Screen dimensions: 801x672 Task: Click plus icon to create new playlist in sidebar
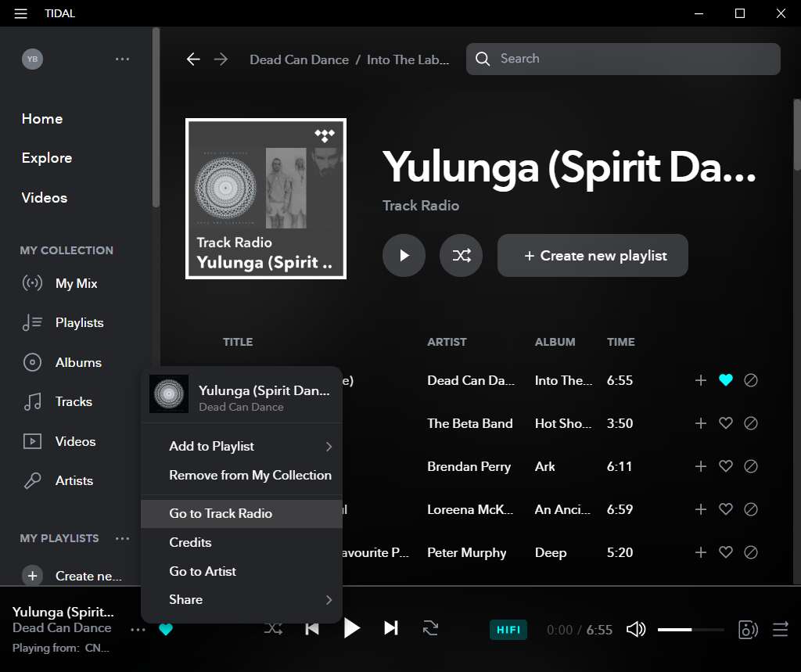[x=32, y=576]
